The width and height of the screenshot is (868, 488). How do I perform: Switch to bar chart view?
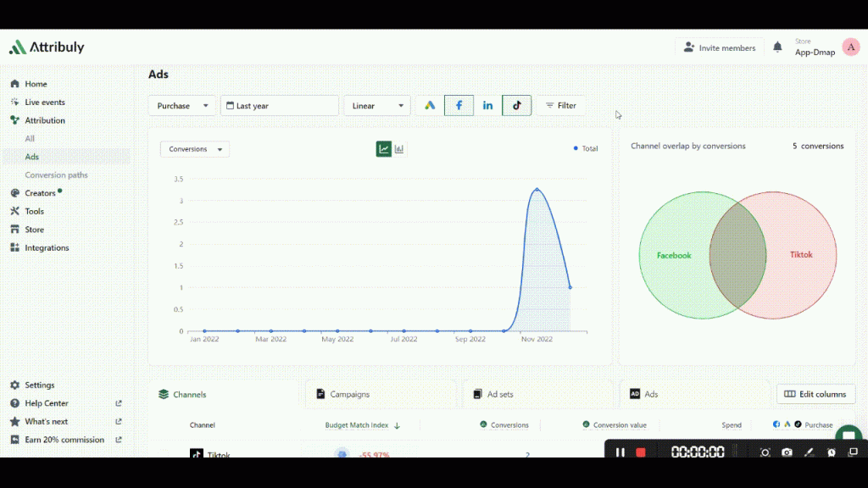pyautogui.click(x=399, y=149)
